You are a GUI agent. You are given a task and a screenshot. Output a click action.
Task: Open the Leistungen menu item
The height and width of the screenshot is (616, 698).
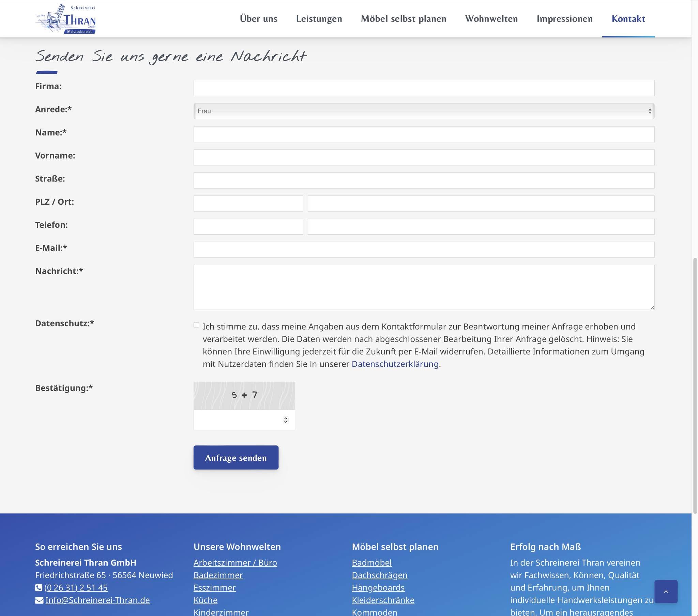319,19
